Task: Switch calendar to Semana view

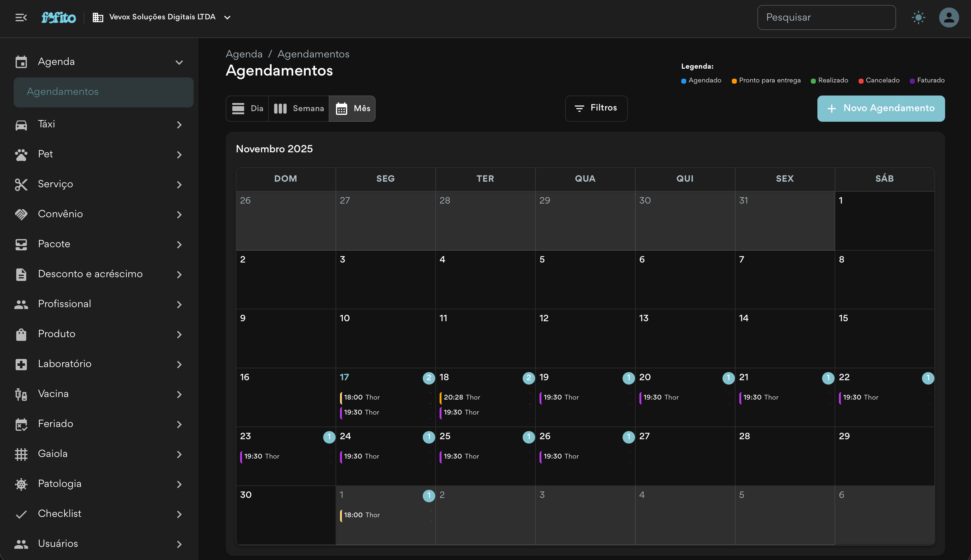Action: tap(299, 108)
